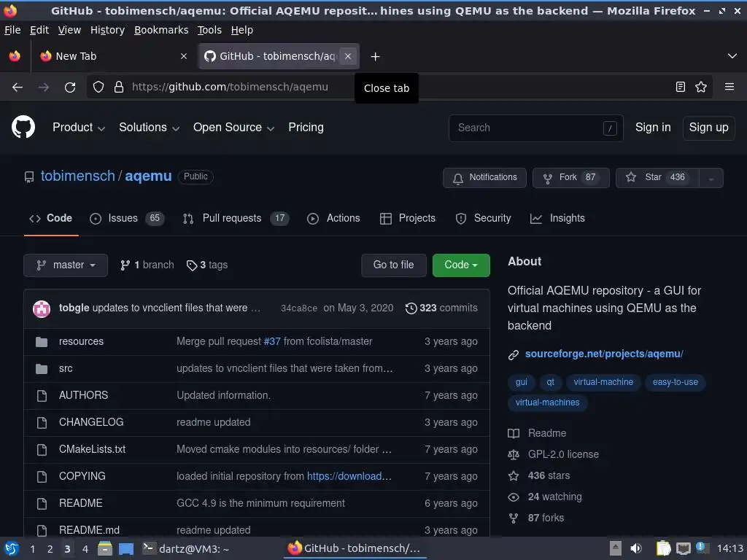Open the master branch selector

[x=66, y=265]
